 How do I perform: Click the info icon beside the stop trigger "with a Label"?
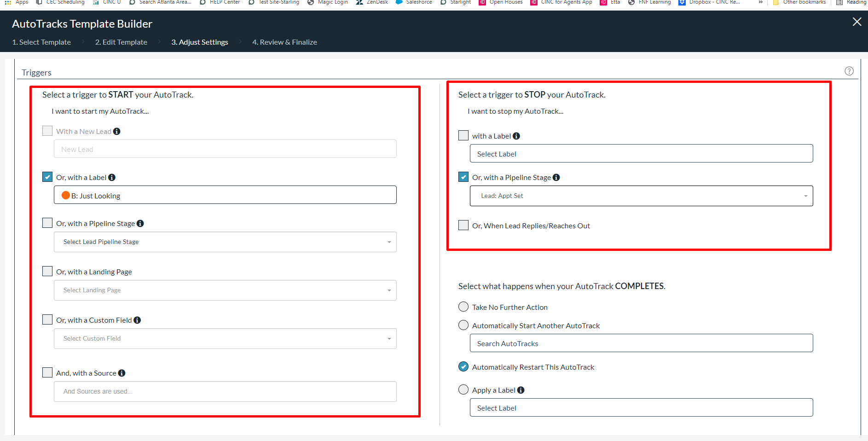point(516,135)
